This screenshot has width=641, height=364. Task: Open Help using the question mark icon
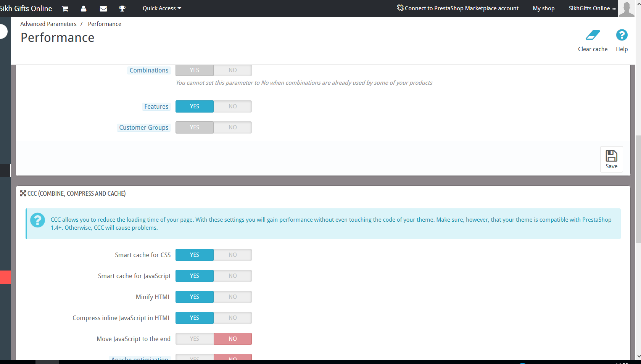622,35
